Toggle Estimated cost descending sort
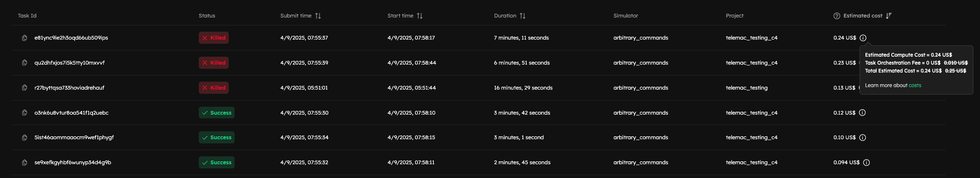980x178 pixels. (x=889, y=16)
